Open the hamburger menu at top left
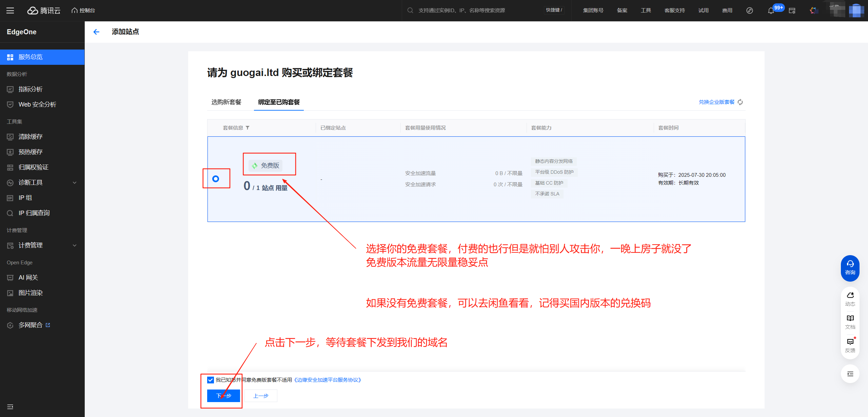Viewport: 868px width, 417px height. [10, 11]
